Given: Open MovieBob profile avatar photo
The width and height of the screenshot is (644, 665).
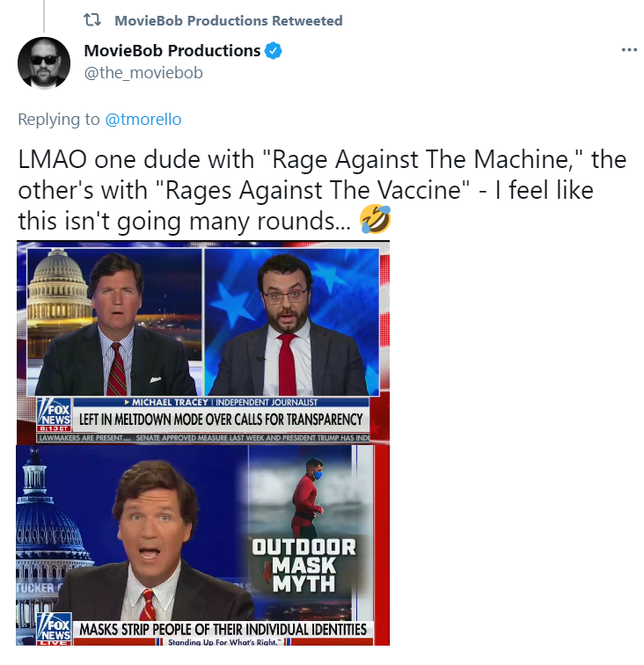Looking at the screenshot, I should pyautogui.click(x=44, y=62).
